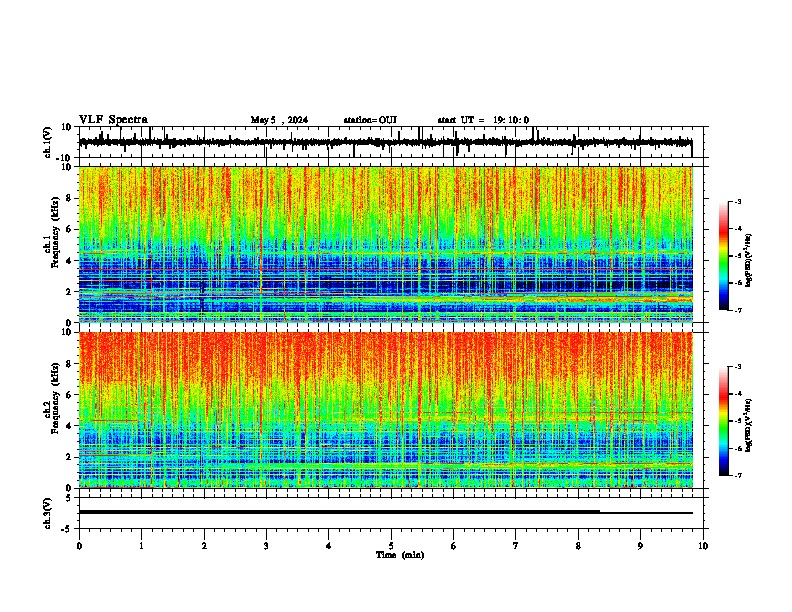Click the "VLF Spectra" title
The image size is (792, 612).
tap(113, 120)
